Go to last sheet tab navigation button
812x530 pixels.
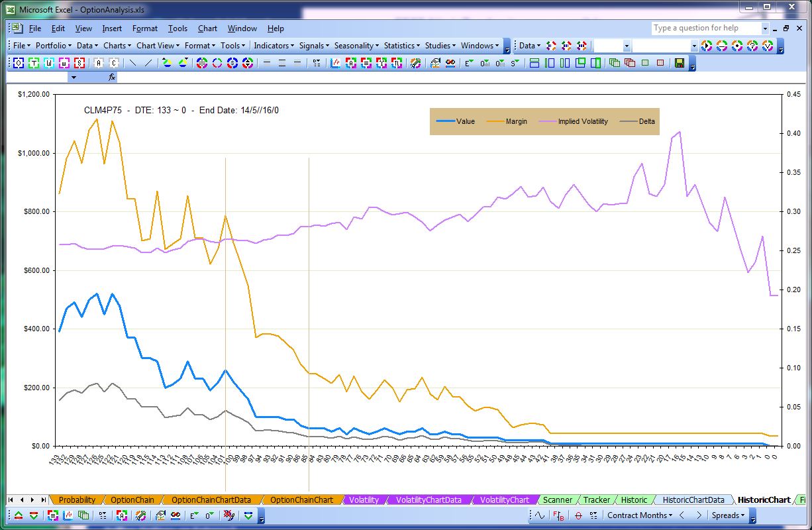44,500
